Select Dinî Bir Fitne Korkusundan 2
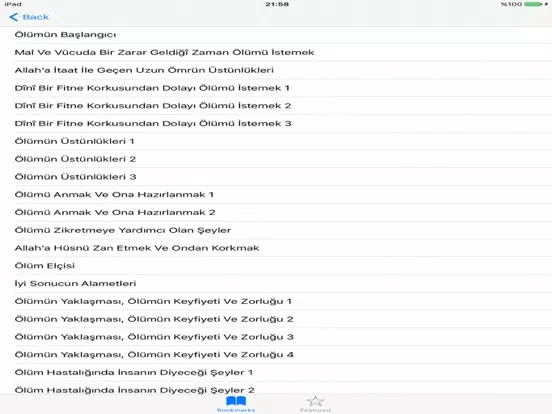552x414 pixels. tap(276, 106)
